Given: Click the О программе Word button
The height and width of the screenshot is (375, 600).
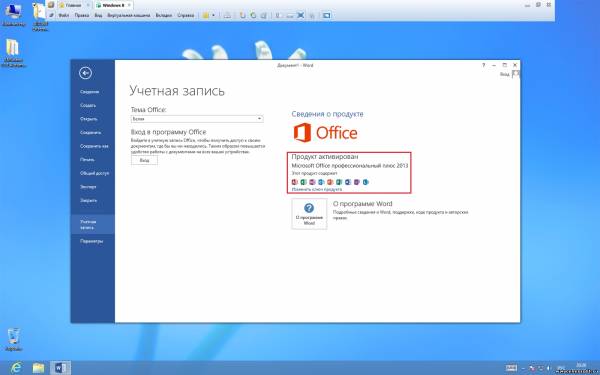Looking at the screenshot, I should [309, 214].
